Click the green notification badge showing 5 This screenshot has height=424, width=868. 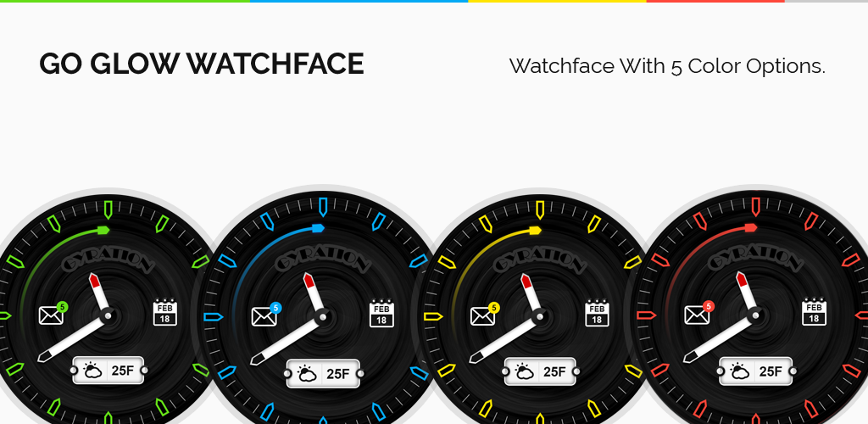click(x=62, y=307)
